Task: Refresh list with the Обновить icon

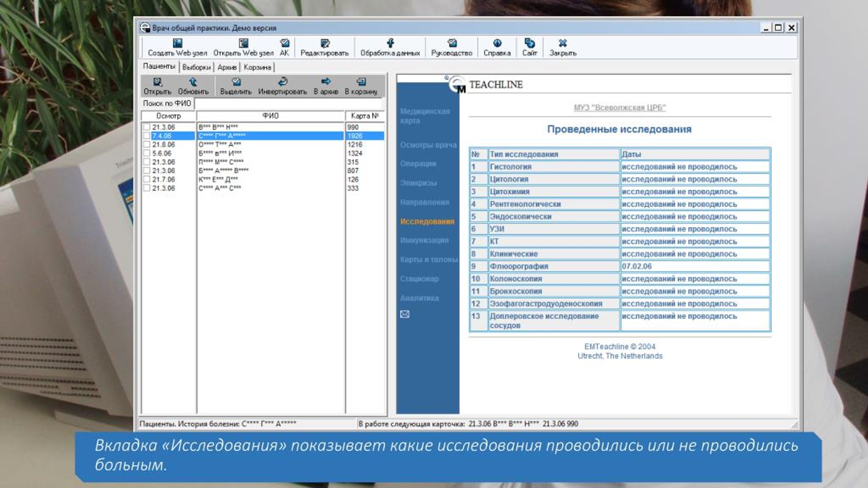Action: coord(193,82)
